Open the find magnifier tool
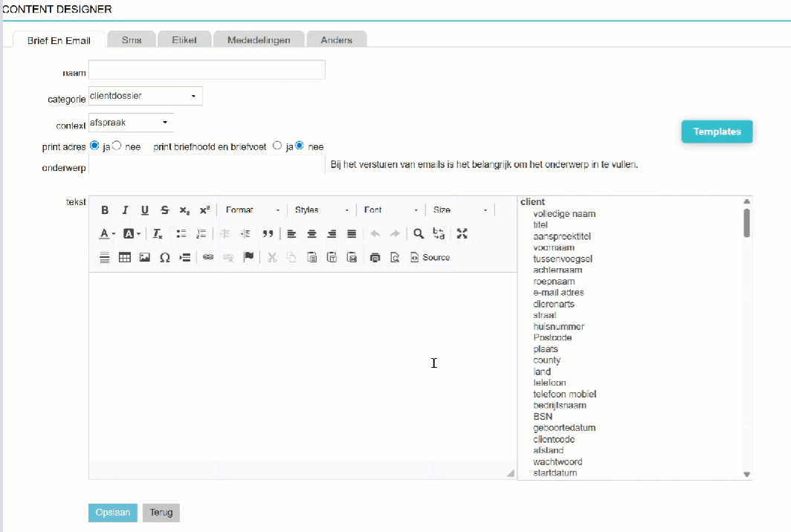This screenshot has width=791, height=532. click(419, 234)
